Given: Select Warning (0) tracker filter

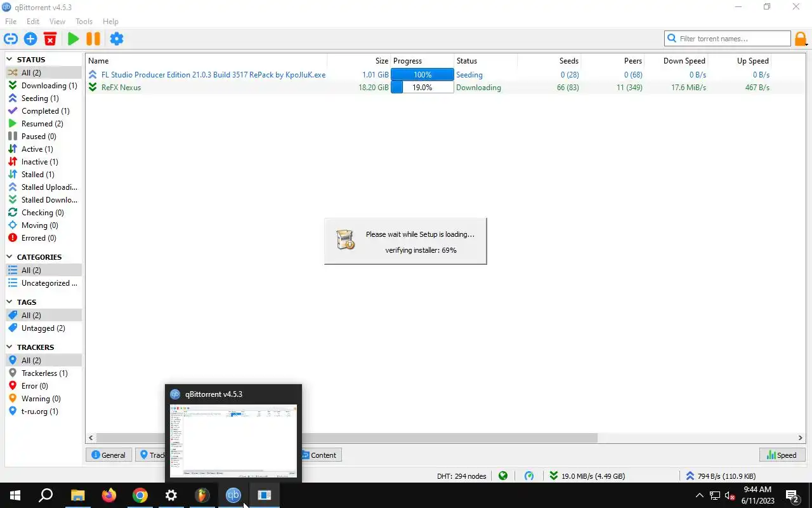Looking at the screenshot, I should click(43, 399).
